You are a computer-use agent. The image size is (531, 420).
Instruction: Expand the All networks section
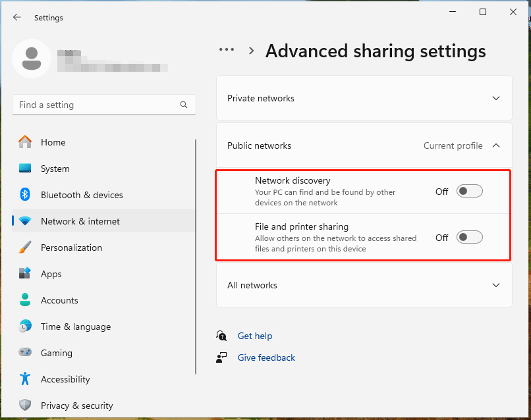[x=496, y=285]
